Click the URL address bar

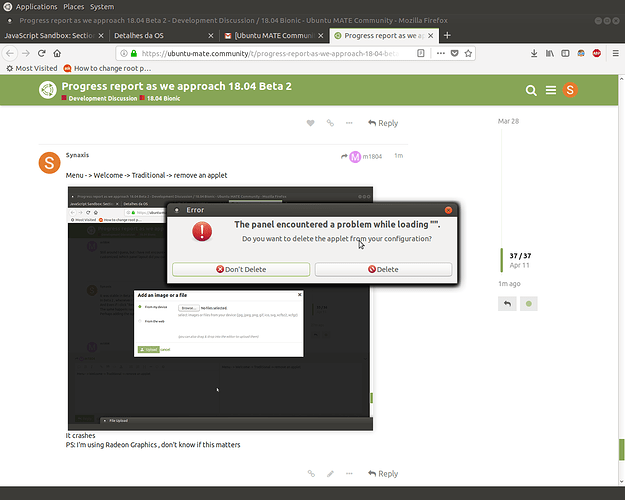tap(271, 53)
